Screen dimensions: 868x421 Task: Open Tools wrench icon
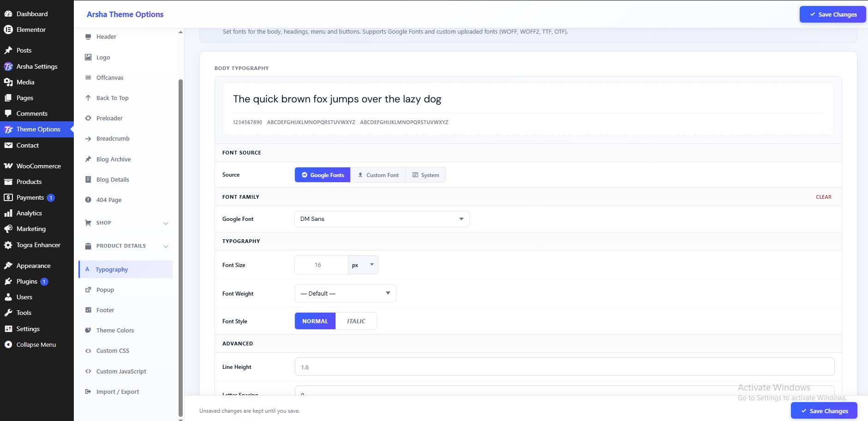(x=8, y=313)
